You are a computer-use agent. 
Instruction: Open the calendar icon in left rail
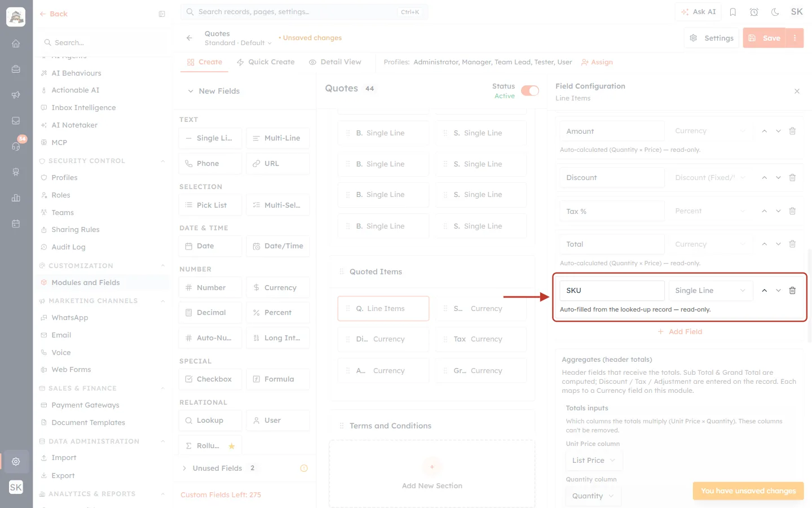[x=16, y=224]
